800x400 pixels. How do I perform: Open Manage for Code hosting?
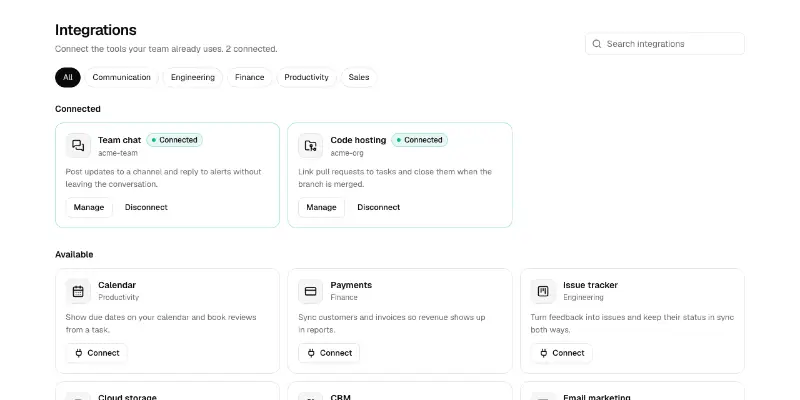pos(321,208)
